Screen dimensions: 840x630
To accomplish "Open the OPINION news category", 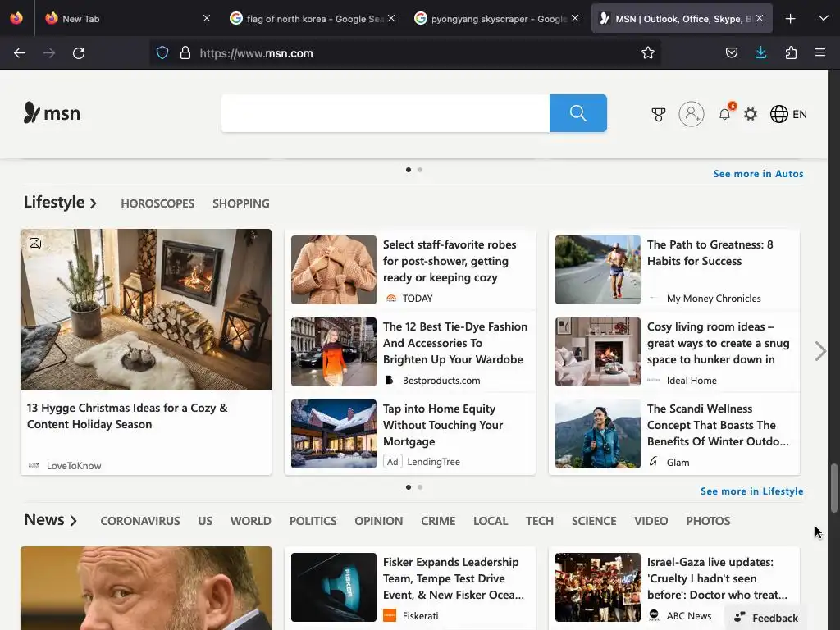I will (379, 521).
